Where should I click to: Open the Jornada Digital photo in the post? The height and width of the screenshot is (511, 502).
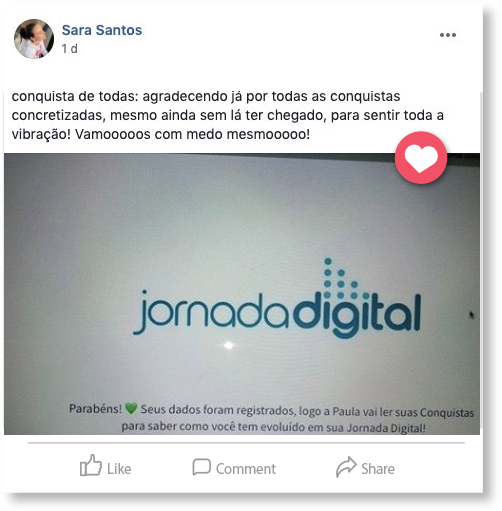tap(242, 294)
